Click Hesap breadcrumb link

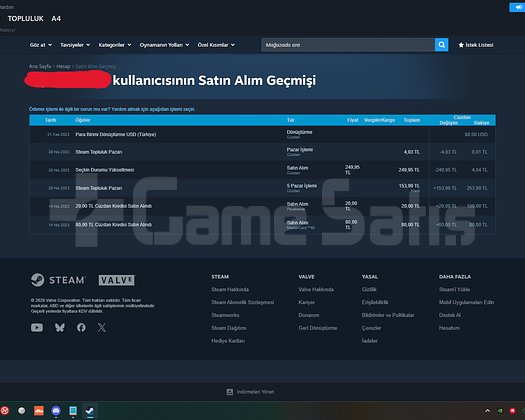(63, 66)
